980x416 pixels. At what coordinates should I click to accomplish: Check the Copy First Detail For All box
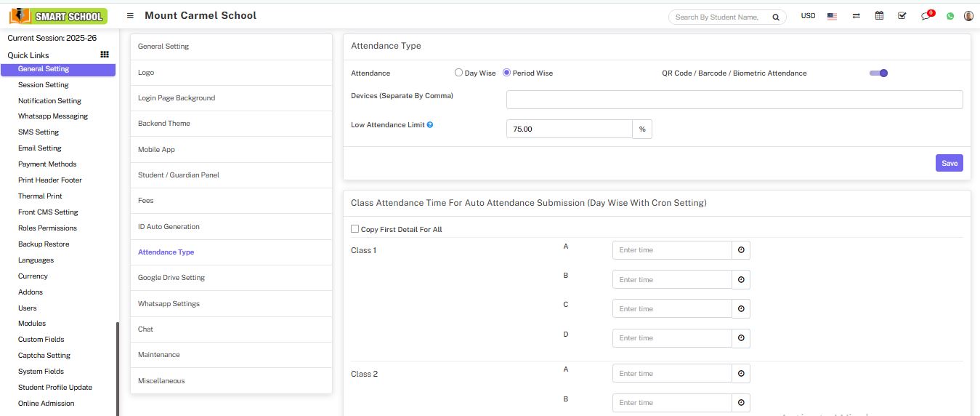pos(355,229)
